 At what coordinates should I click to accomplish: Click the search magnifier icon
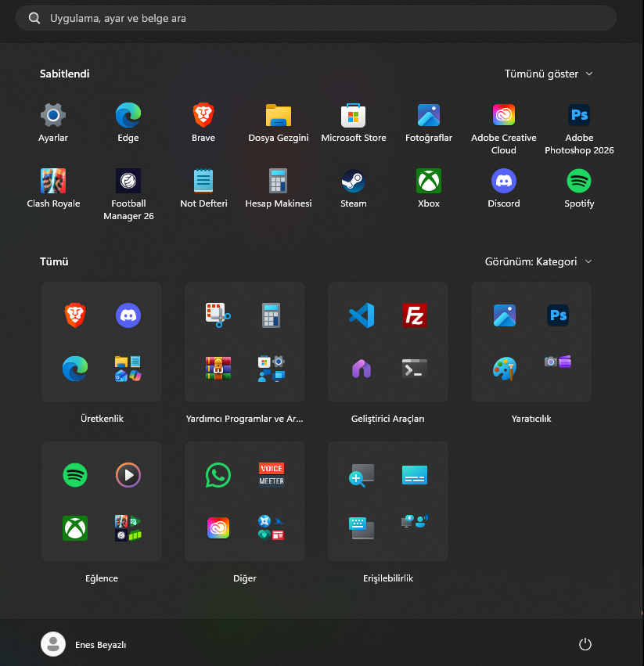(34, 18)
